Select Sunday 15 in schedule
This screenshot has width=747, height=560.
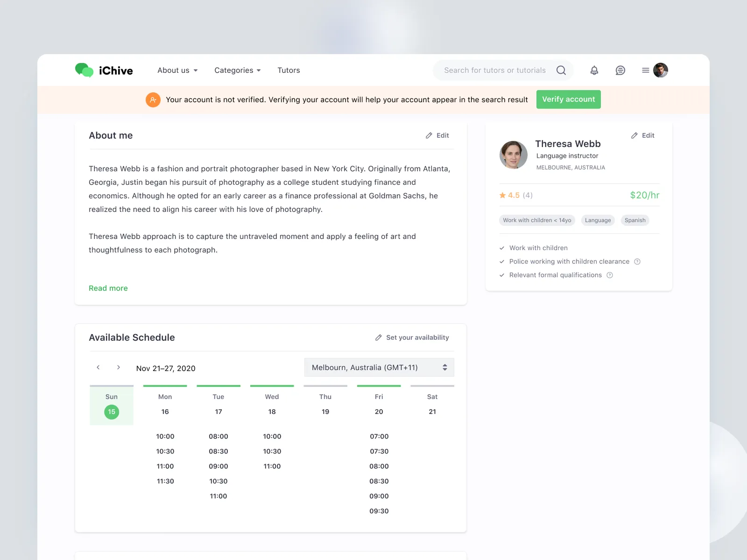(x=112, y=405)
